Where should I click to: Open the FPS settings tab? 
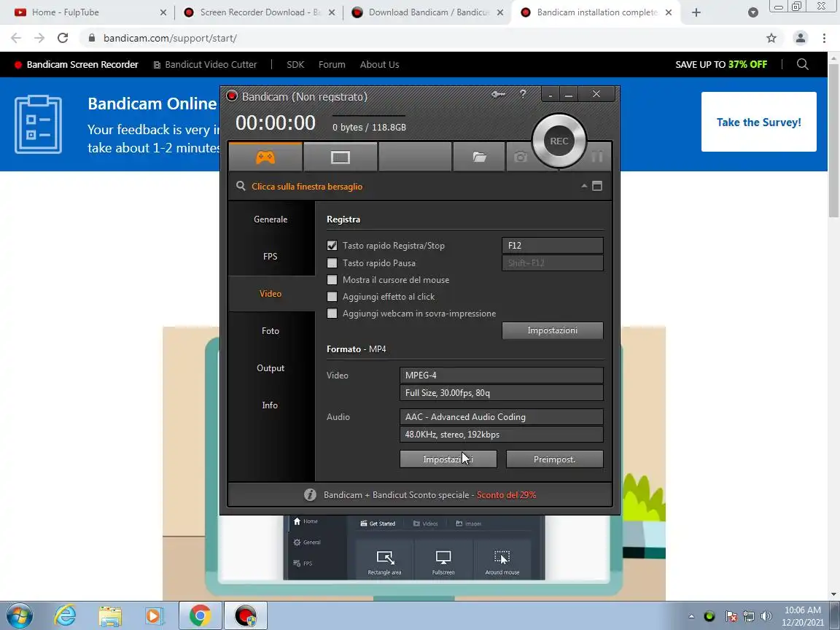point(271,256)
